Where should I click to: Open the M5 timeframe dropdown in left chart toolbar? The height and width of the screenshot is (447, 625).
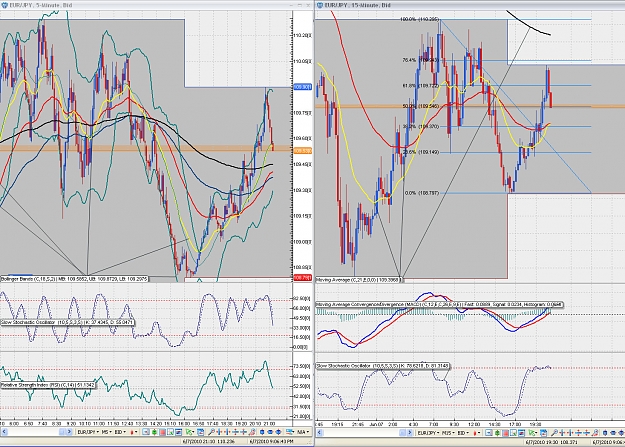tap(107, 432)
